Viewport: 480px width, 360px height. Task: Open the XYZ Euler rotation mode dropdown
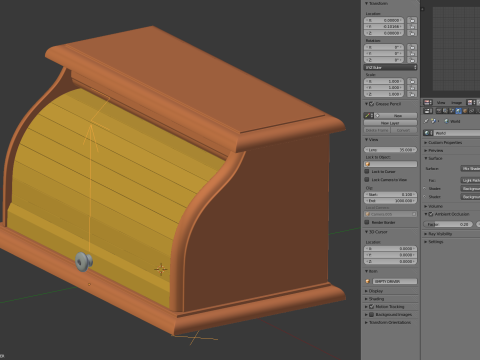(390, 67)
